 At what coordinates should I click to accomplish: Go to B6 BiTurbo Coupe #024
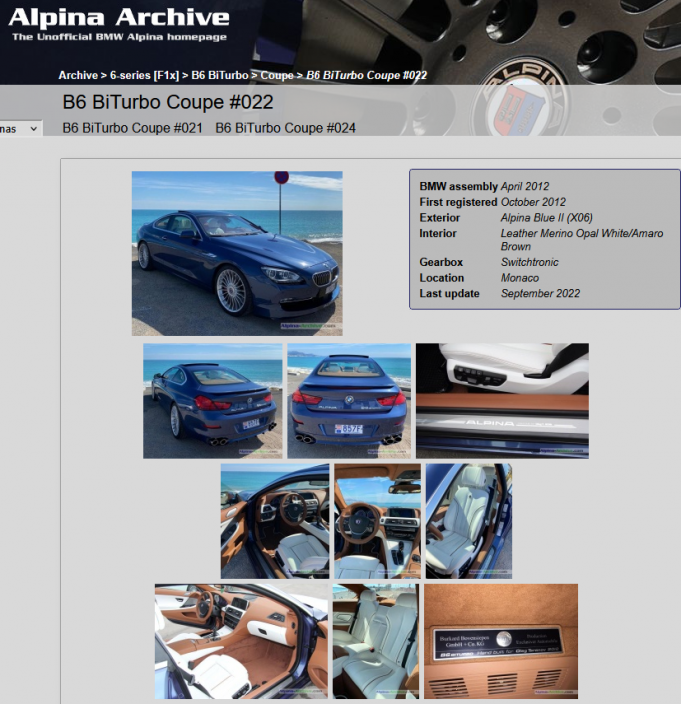pos(285,128)
